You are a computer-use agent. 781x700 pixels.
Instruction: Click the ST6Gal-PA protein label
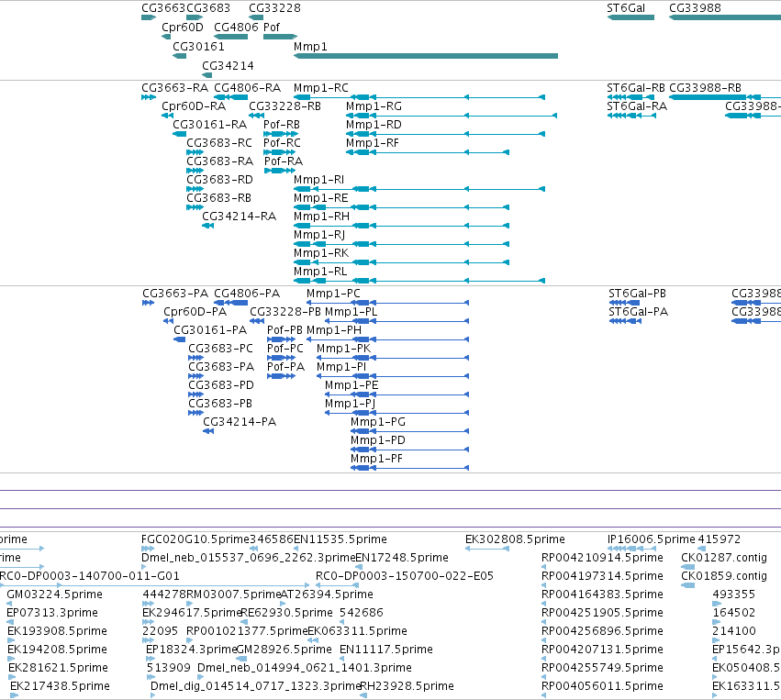coord(638,312)
